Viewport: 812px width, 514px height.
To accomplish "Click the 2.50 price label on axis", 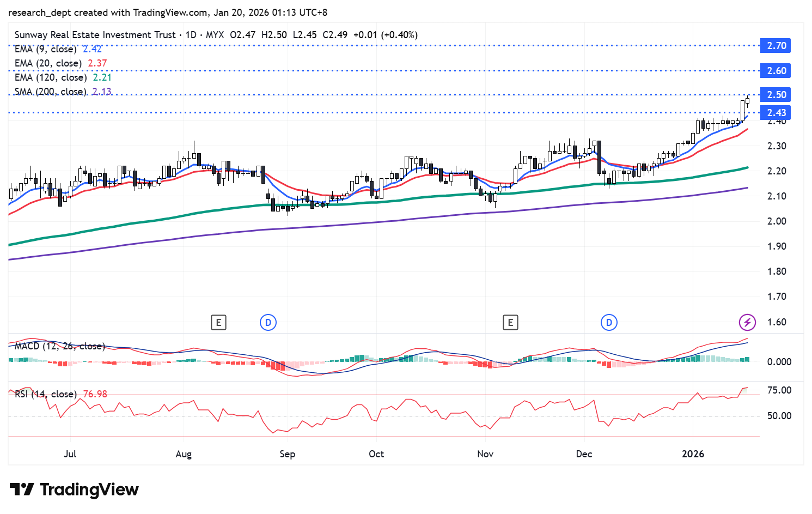I will click(776, 95).
